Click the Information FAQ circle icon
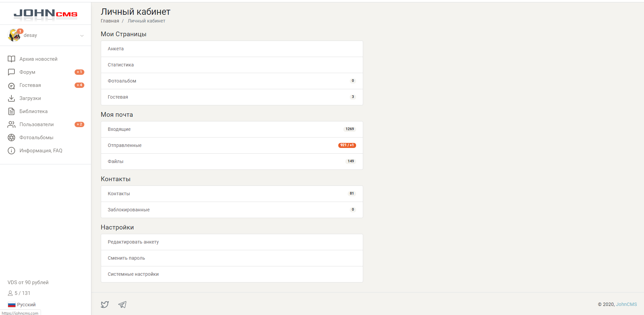The height and width of the screenshot is (315, 644). (x=11, y=151)
